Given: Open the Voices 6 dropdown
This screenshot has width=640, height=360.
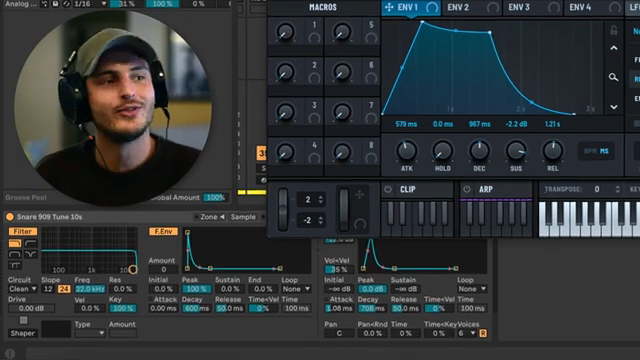Looking at the screenshot, I should click(x=467, y=333).
